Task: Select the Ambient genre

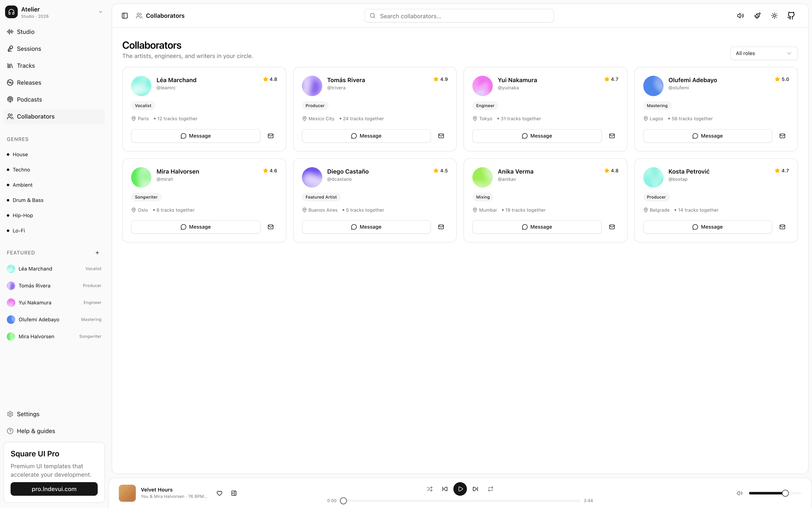Action: pyautogui.click(x=54, y=185)
